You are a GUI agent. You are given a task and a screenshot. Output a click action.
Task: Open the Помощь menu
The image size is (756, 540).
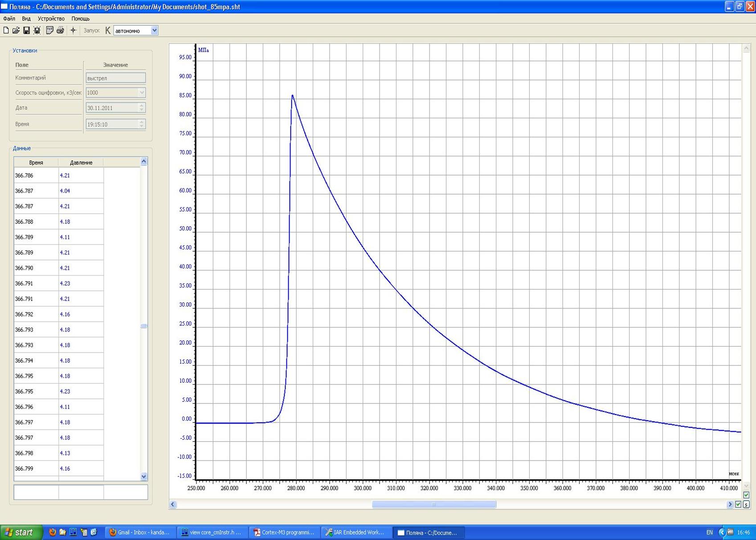click(81, 19)
